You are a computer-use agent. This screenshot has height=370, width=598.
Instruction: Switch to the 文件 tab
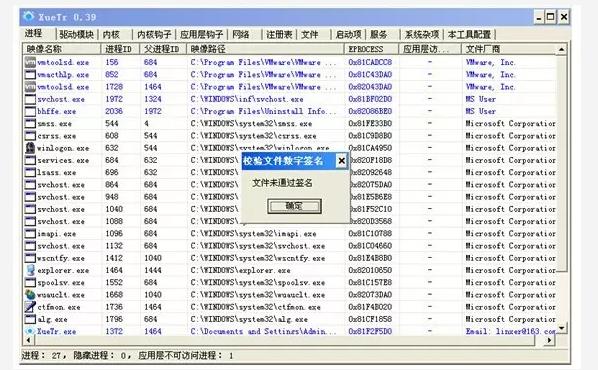(x=309, y=34)
